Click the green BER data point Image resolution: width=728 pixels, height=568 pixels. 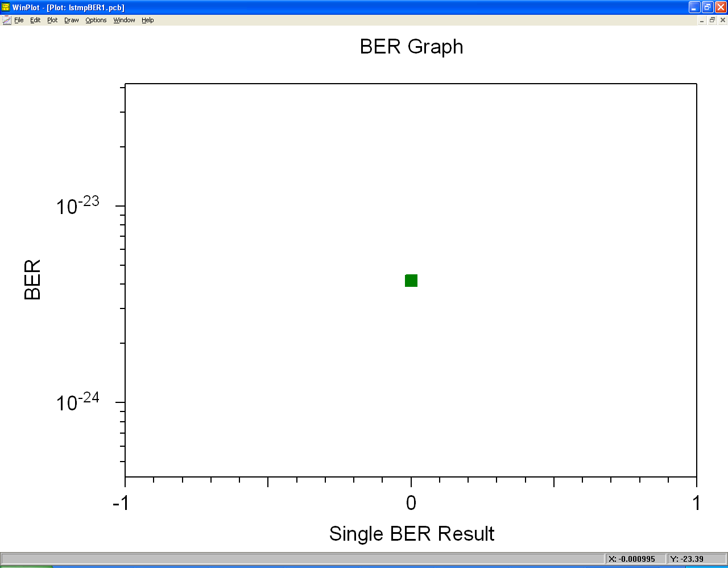(x=411, y=281)
